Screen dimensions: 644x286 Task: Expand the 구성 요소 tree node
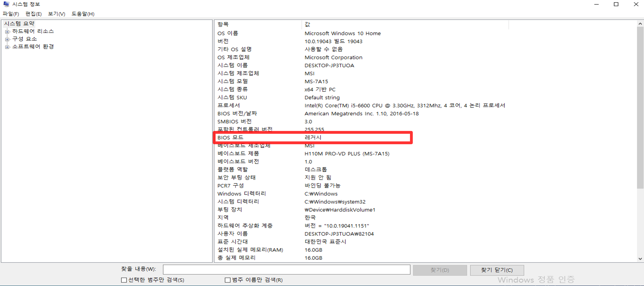(x=7, y=39)
